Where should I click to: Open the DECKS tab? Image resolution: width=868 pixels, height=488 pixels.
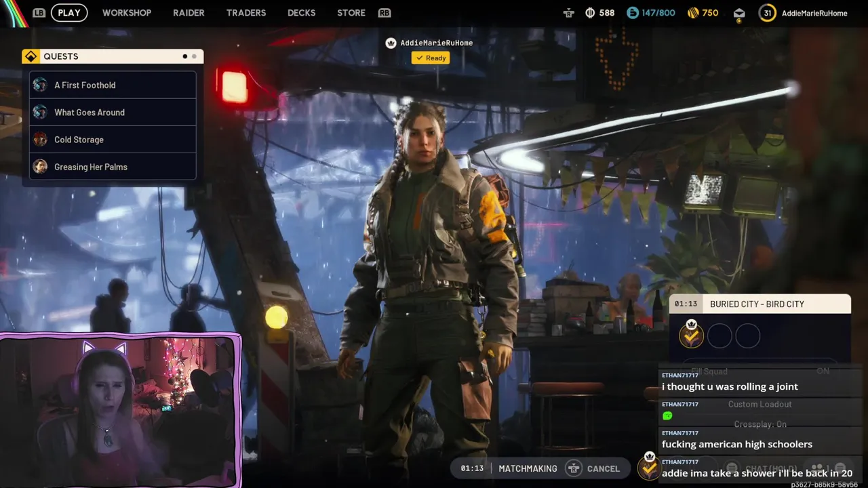[301, 13]
